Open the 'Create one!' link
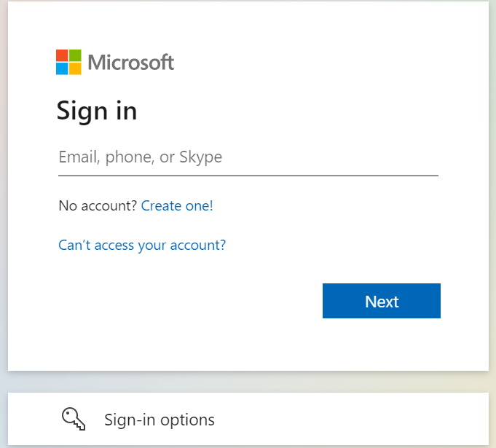496x448 pixels. 177,206
